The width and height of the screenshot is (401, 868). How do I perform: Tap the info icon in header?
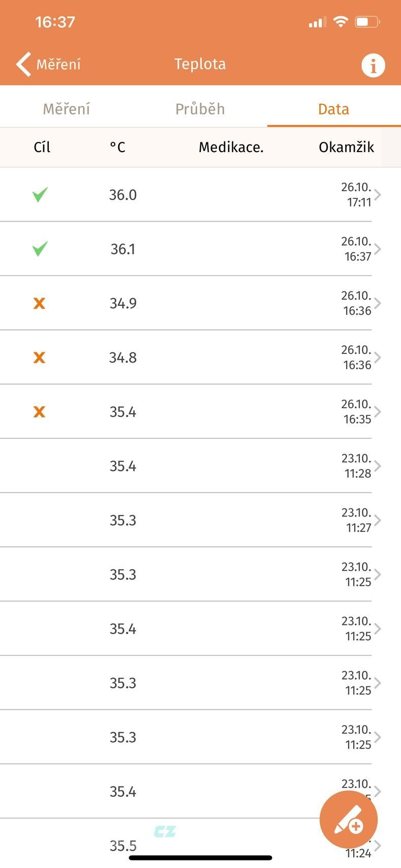tap(373, 65)
